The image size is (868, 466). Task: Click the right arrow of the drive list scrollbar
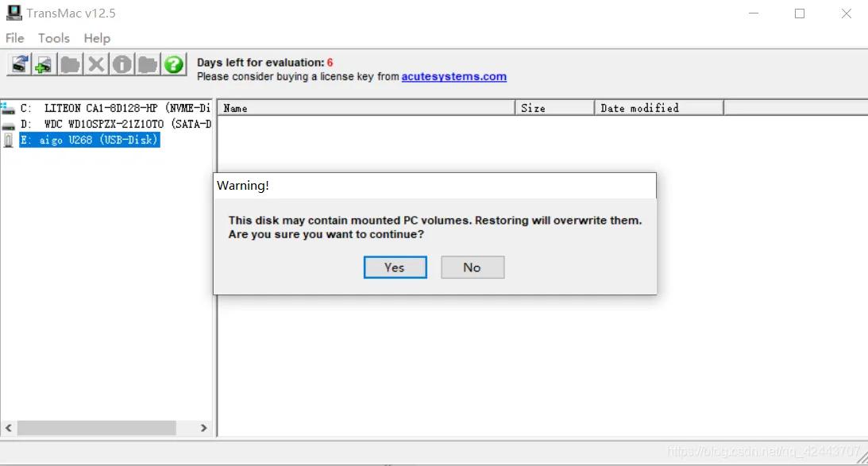(204, 428)
